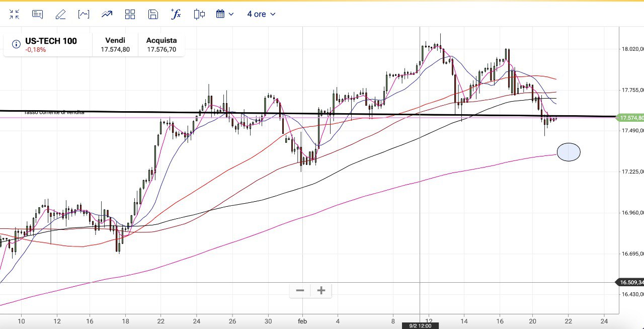Screen dimensions: 644x329
Task: Open the calendar date range dropdown
Action: coord(225,14)
